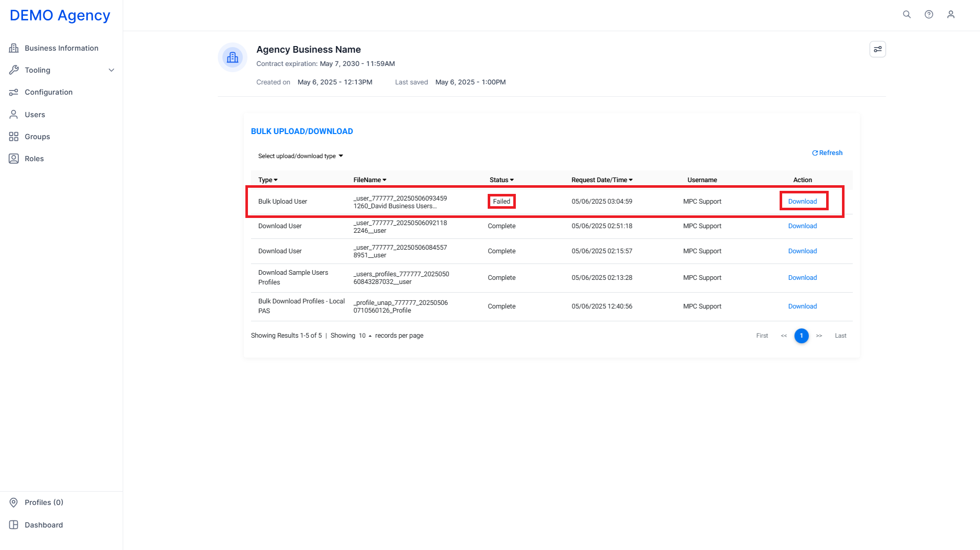Viewport: 980px width, 550px height.
Task: Go to previous page with << button
Action: (784, 336)
